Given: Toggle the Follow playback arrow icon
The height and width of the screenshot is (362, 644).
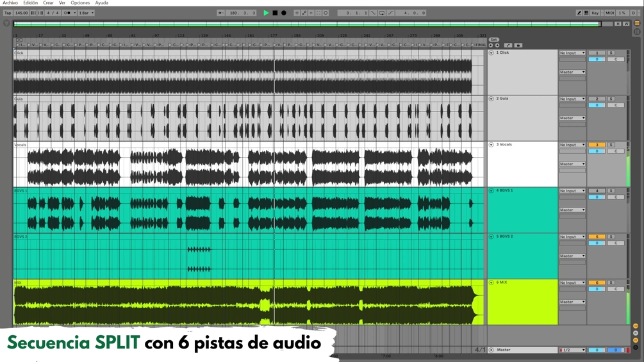Looking at the screenshot, I should pyautogui.click(x=220, y=13).
